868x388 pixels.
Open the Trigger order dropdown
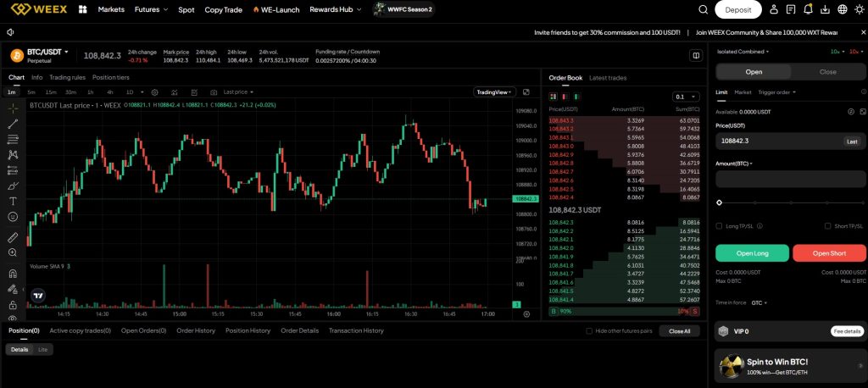coord(777,91)
